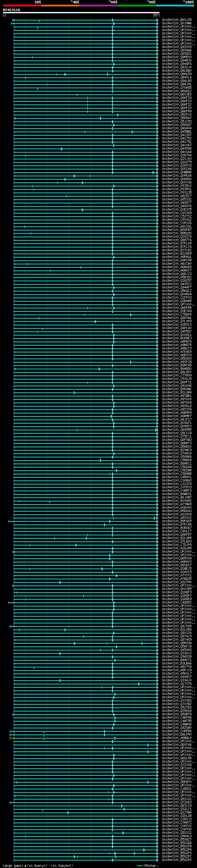197x868 pixels.
Task: Open hit UniRef100_Q6RJZ3
Action: [x=177, y=274]
